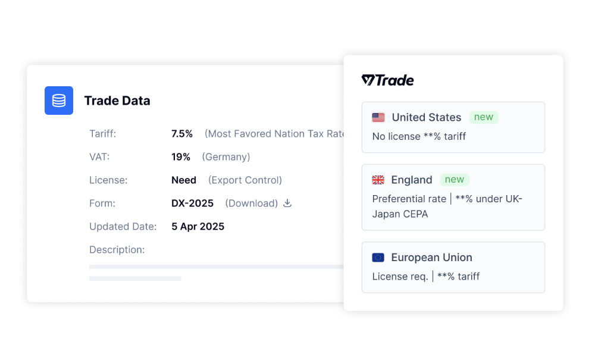595x364 pixels.
Task: Click the England flag icon
Action: [378, 180]
